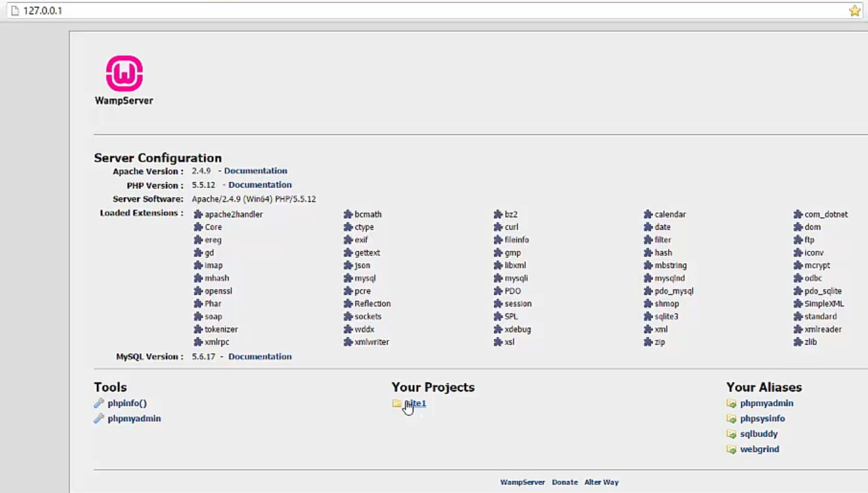
Task: Click the xmlwriter extension name
Action: click(x=372, y=342)
